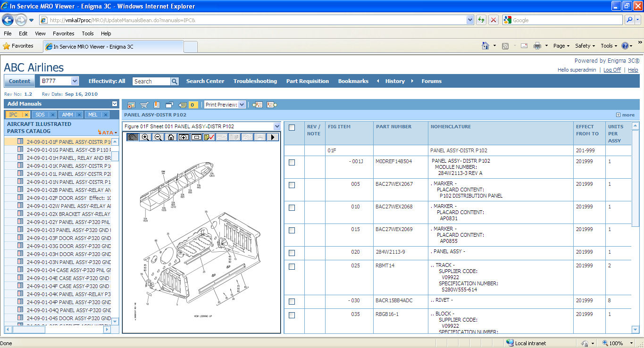The image size is (644, 348).
Task: Check the box for BAC27WEX2067 marker
Action: 292,185
